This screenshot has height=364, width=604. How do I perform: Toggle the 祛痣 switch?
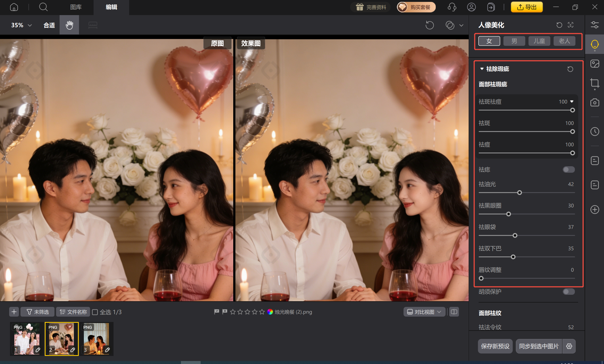point(569,169)
